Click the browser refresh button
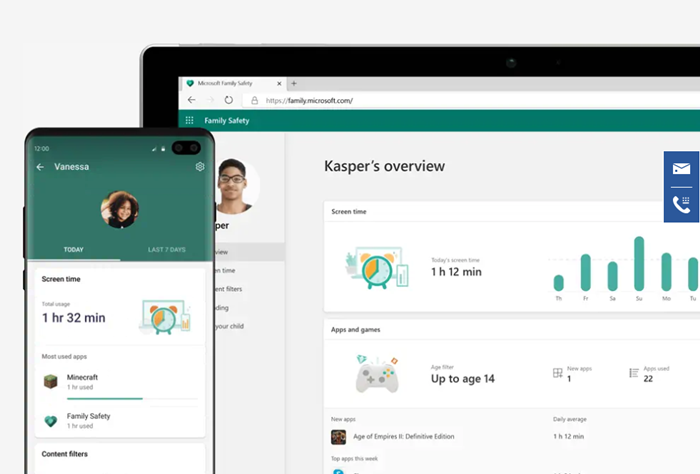 pos(229,100)
